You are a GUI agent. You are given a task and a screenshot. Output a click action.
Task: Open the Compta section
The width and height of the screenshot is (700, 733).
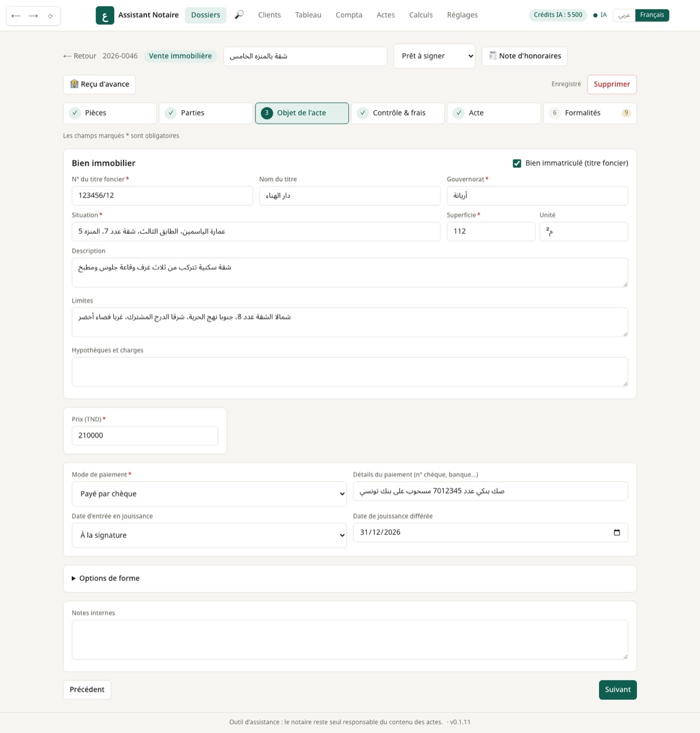point(349,15)
